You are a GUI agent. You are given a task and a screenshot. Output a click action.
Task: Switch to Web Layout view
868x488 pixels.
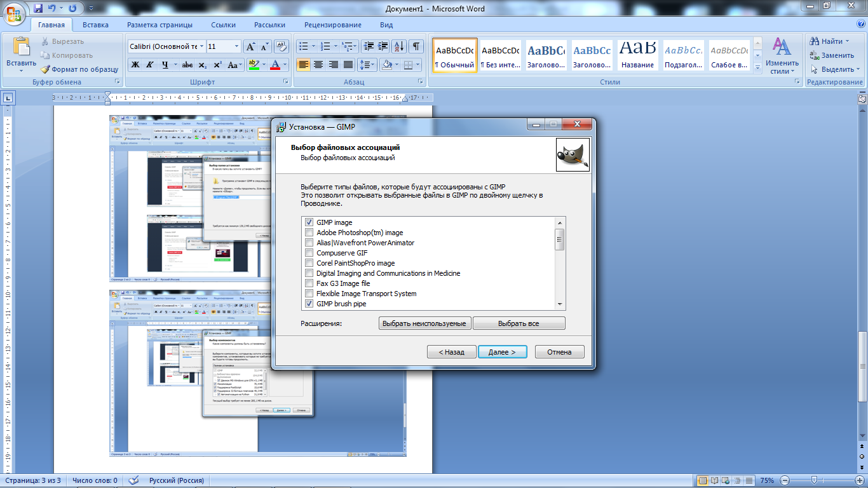pos(727,481)
